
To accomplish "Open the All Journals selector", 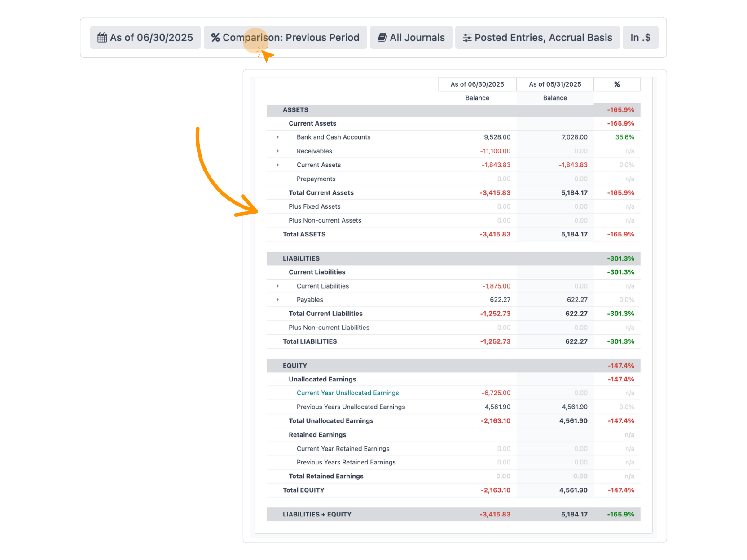I will pos(411,37).
